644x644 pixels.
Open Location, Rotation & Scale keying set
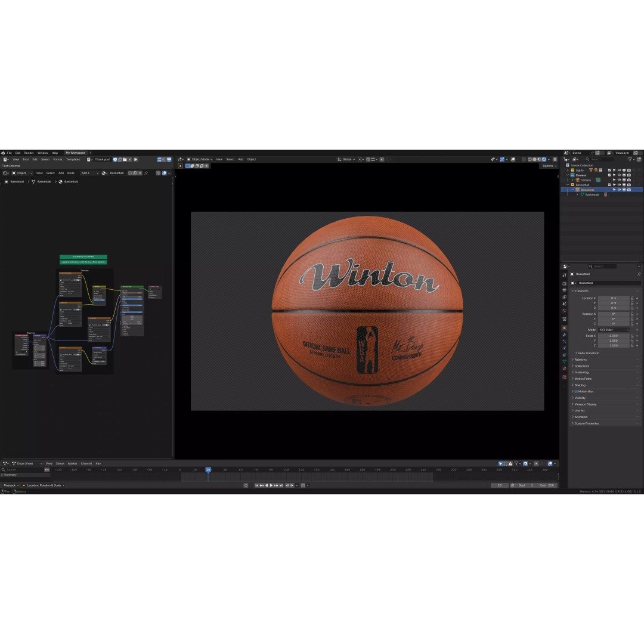point(44,485)
